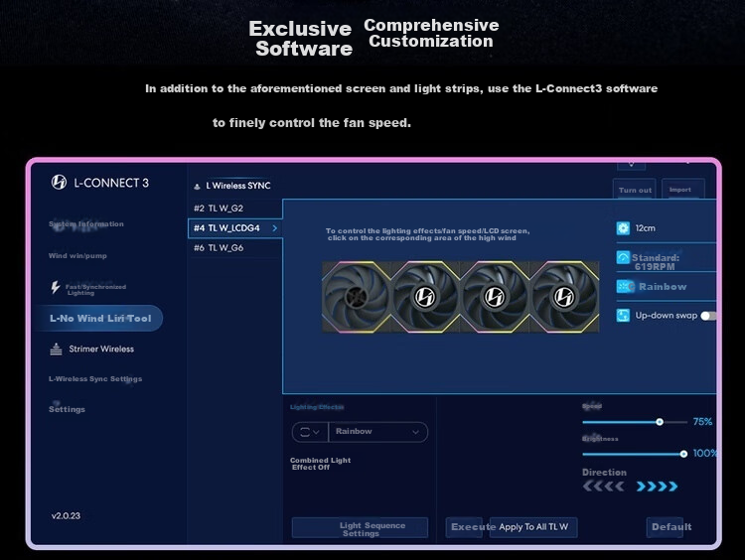Toggle the Up-down swap switch
The image size is (745, 560).
(x=708, y=316)
